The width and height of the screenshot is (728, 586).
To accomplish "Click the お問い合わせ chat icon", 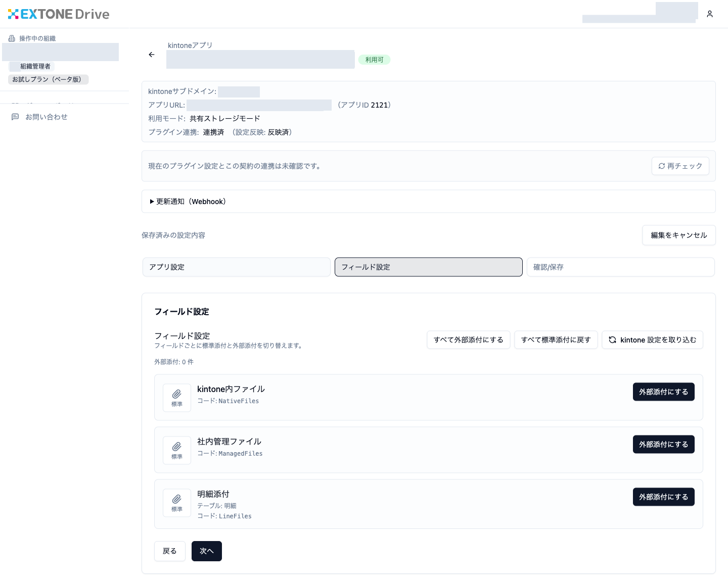I will (15, 117).
